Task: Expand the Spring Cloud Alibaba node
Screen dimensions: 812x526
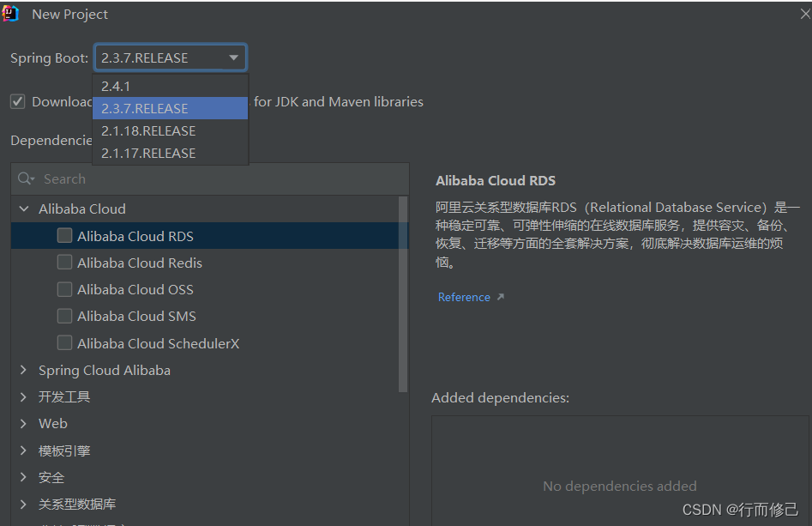Action: pyautogui.click(x=23, y=370)
